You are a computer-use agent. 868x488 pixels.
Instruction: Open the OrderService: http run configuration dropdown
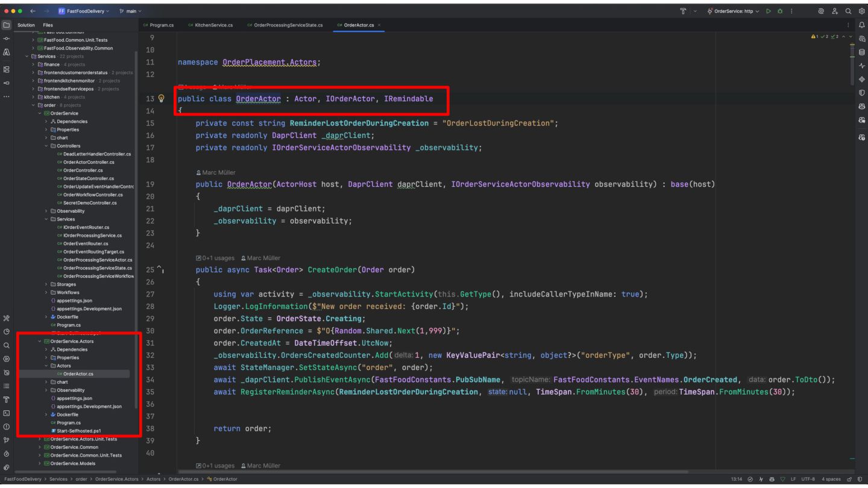coord(732,11)
